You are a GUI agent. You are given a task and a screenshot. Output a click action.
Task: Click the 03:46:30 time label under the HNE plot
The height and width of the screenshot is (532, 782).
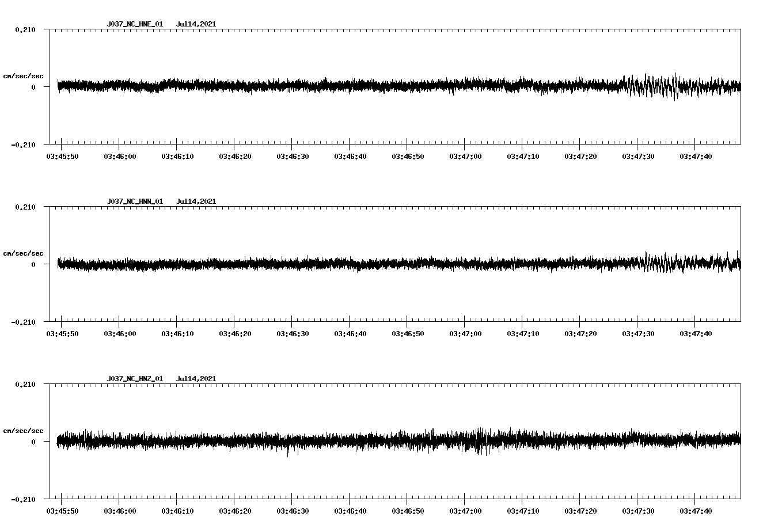tap(293, 157)
